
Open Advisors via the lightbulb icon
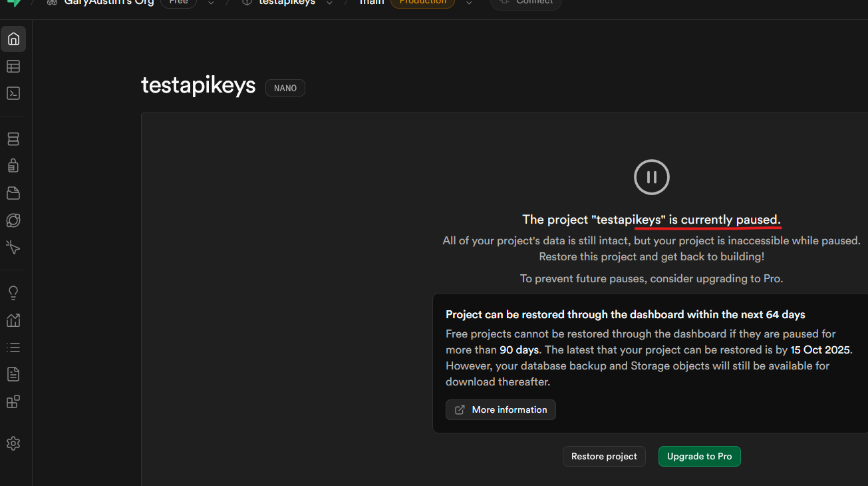13,293
